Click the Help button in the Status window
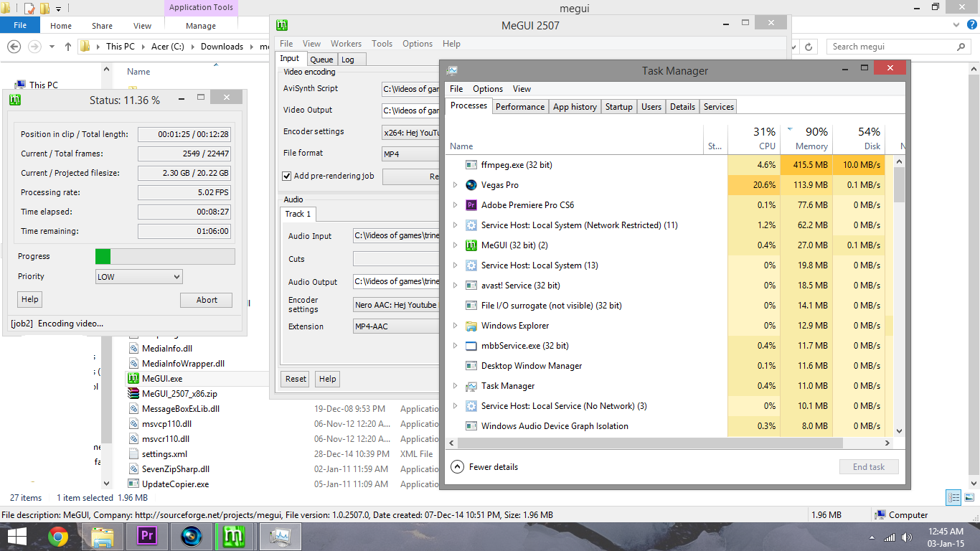980x551 pixels. pos(30,299)
